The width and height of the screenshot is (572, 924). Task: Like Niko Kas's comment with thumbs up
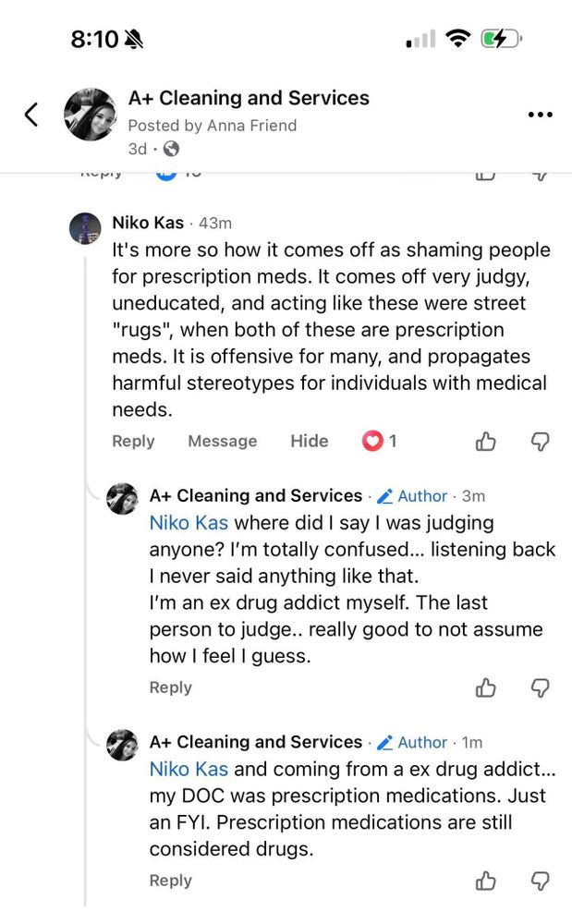pos(486,442)
